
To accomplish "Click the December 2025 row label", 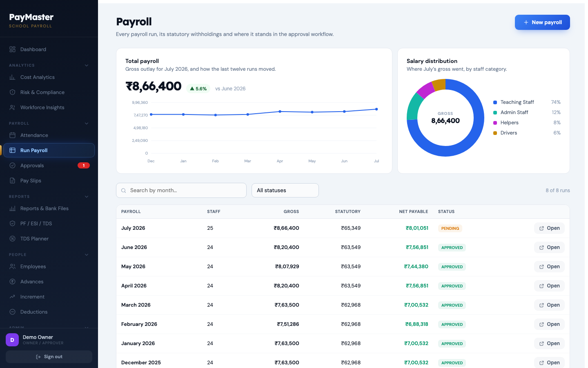I will coord(141,363).
